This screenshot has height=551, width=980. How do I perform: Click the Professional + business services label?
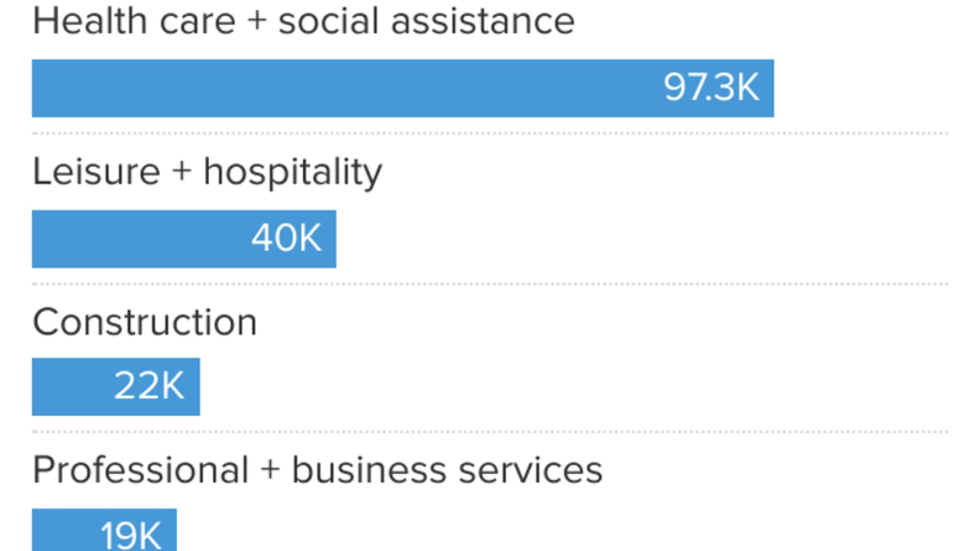(317, 470)
